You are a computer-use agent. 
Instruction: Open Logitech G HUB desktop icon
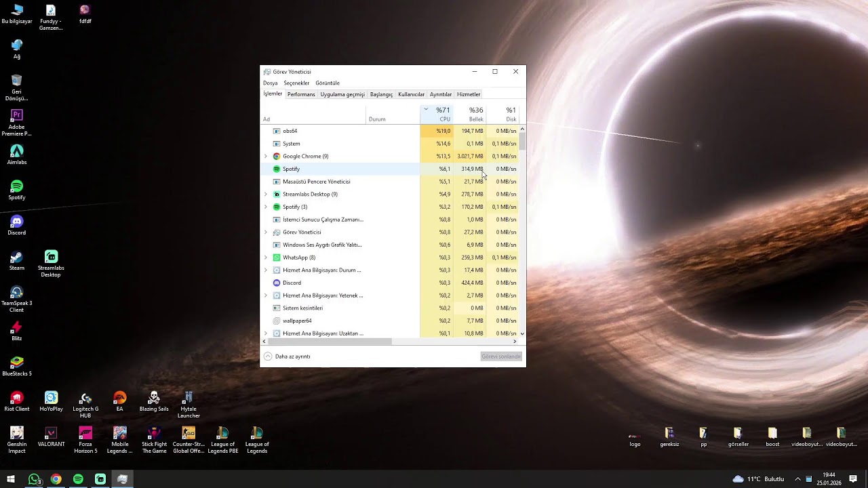pyautogui.click(x=85, y=405)
